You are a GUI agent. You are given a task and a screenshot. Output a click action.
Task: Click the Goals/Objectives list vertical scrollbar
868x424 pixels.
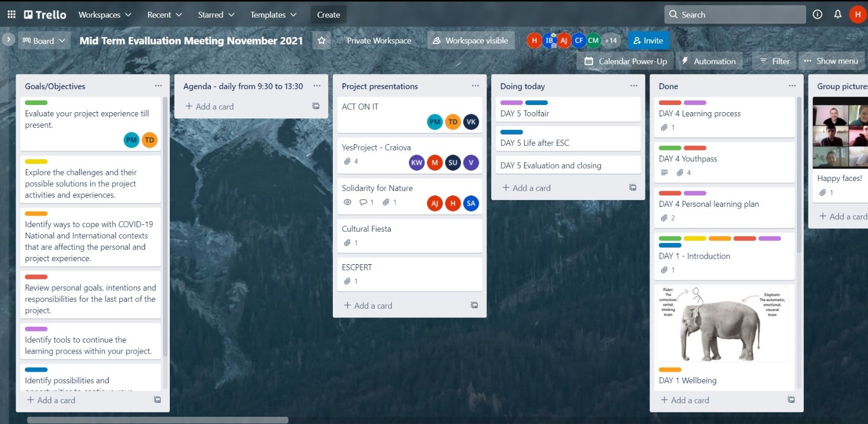pos(165,226)
